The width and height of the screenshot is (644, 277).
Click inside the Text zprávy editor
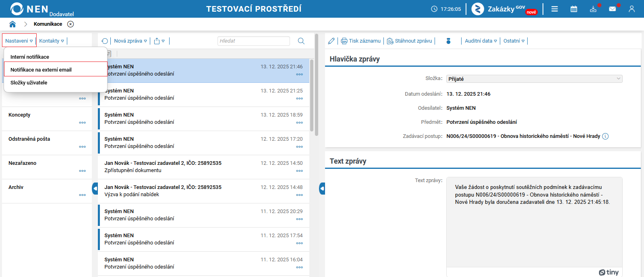coord(534,222)
